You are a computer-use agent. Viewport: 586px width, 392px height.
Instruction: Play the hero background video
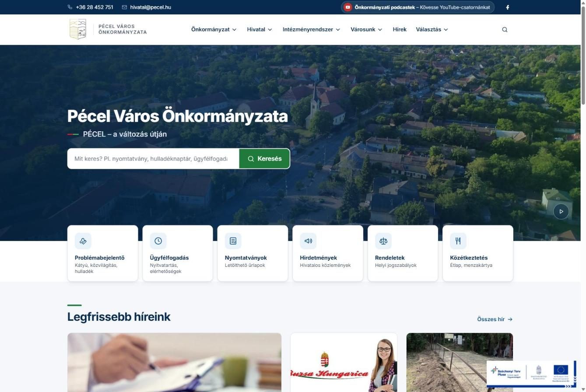pos(561,211)
